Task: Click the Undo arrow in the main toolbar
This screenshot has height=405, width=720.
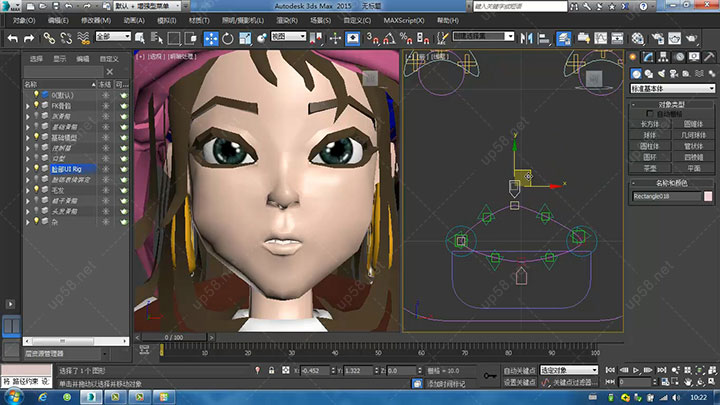Action: pos(12,39)
